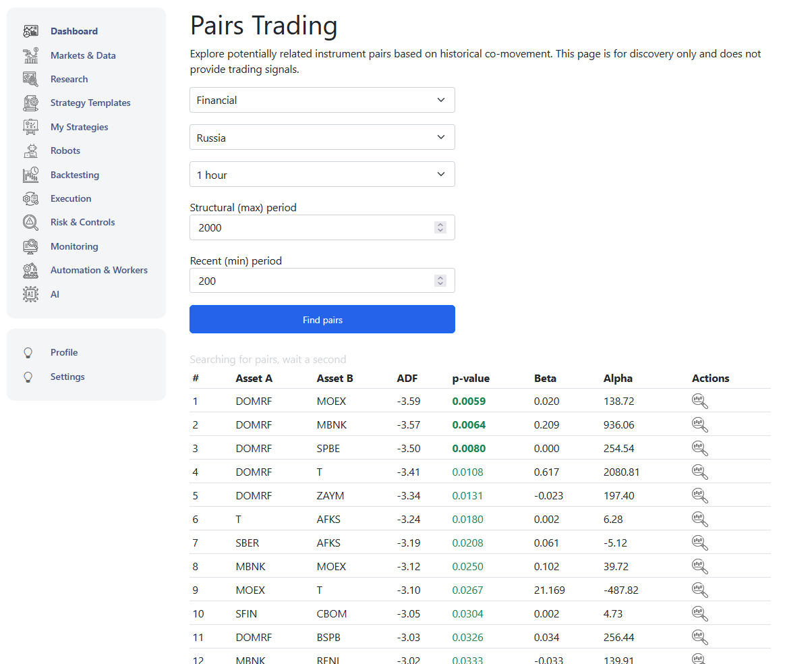Image resolution: width=812 pixels, height=664 pixels.
Task: Click the Backtesting sidebar icon
Action: click(x=30, y=175)
